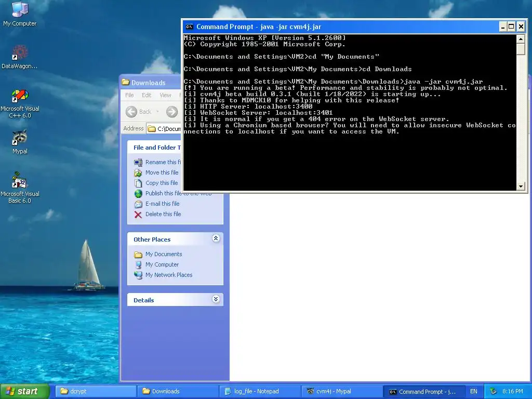Image resolution: width=532 pixels, height=399 pixels.
Task: Open Microsoft Visual C++ 6.0 shortcut
Action: click(20, 103)
